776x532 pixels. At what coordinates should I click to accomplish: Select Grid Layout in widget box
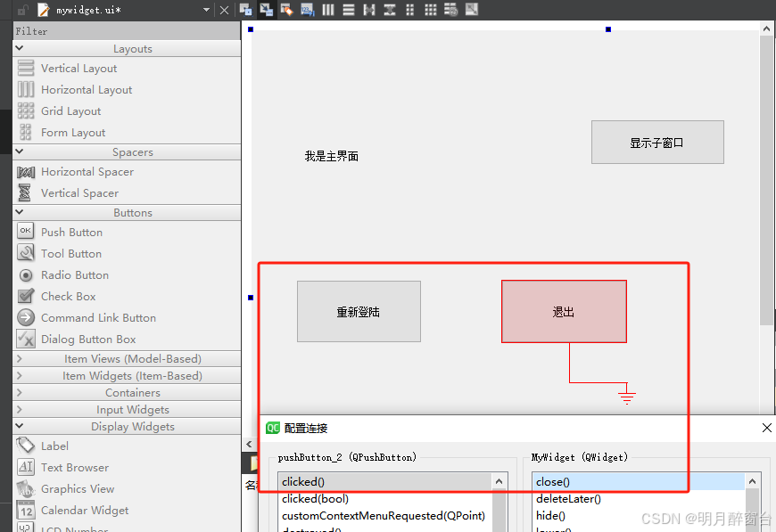click(127, 110)
